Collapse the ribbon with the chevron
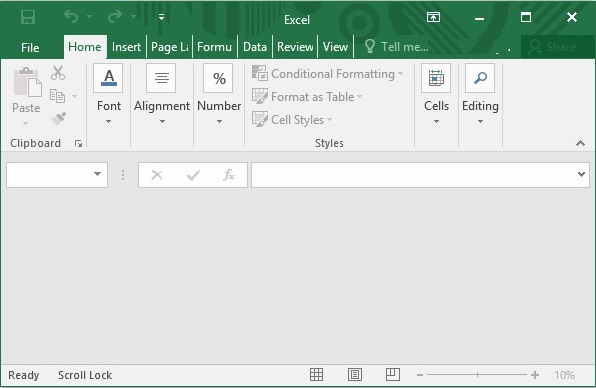 [580, 143]
